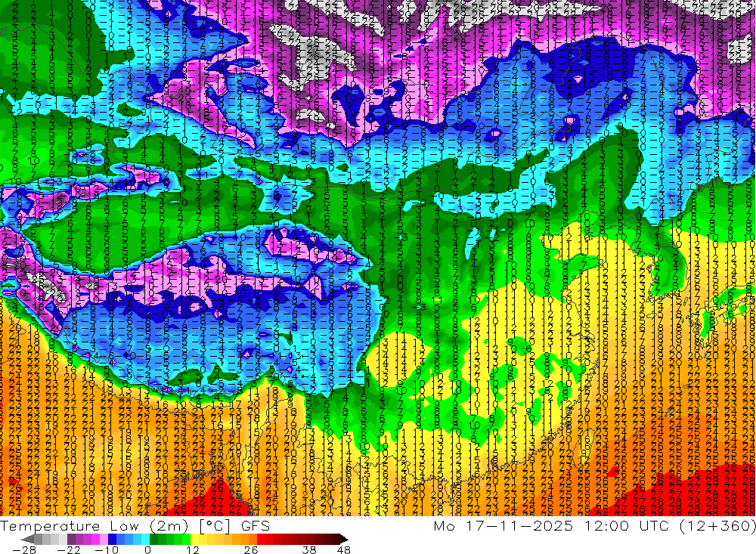Click the 0 legend label
756x554 pixels.
click(x=148, y=549)
